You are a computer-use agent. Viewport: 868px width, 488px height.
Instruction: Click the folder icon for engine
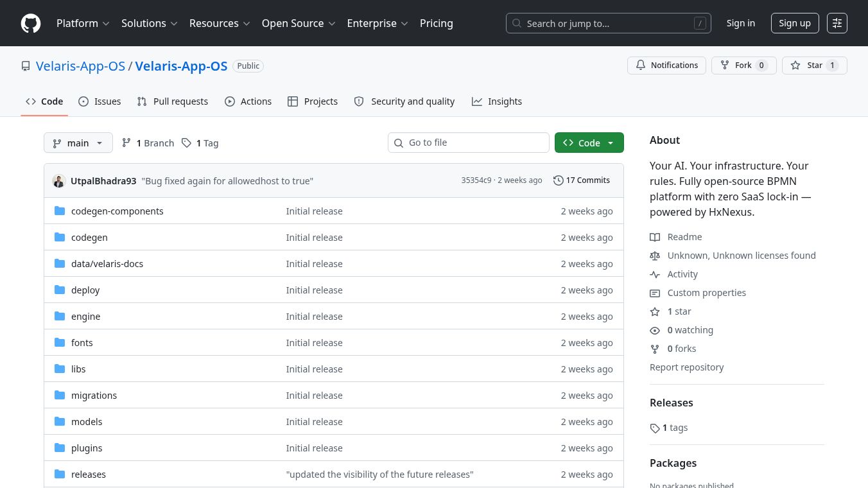click(x=60, y=316)
